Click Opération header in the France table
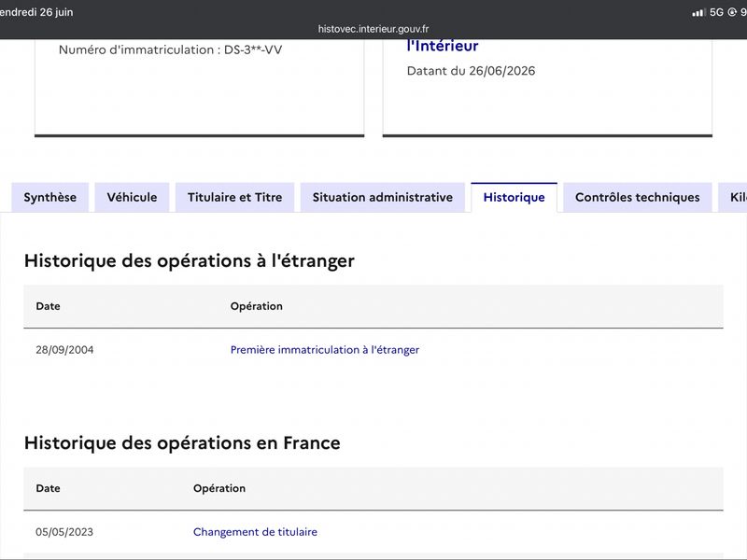Image resolution: width=747 pixels, height=560 pixels. 219,488
